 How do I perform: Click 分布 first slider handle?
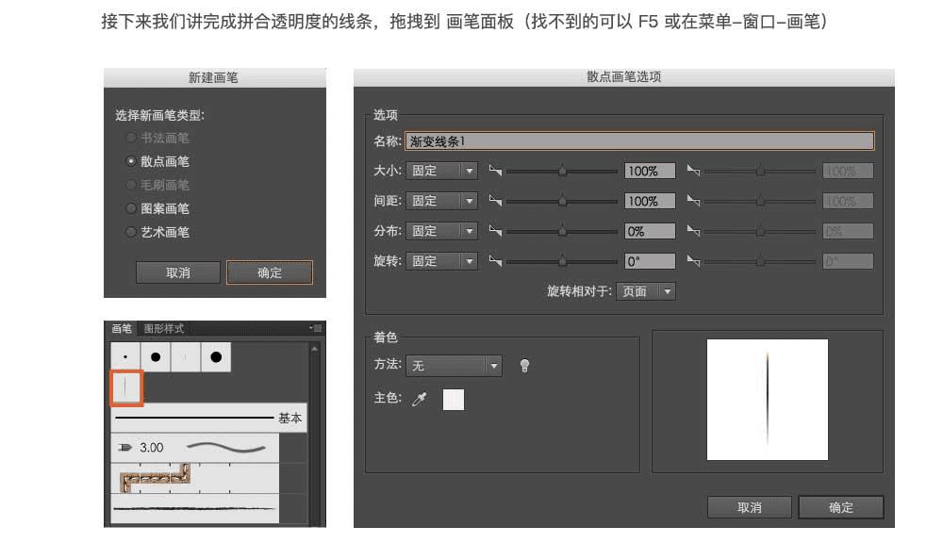coord(562,231)
